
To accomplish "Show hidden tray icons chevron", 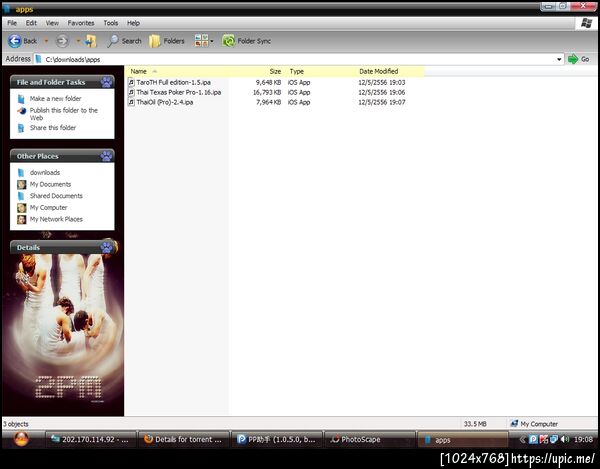I will pyautogui.click(x=522, y=440).
